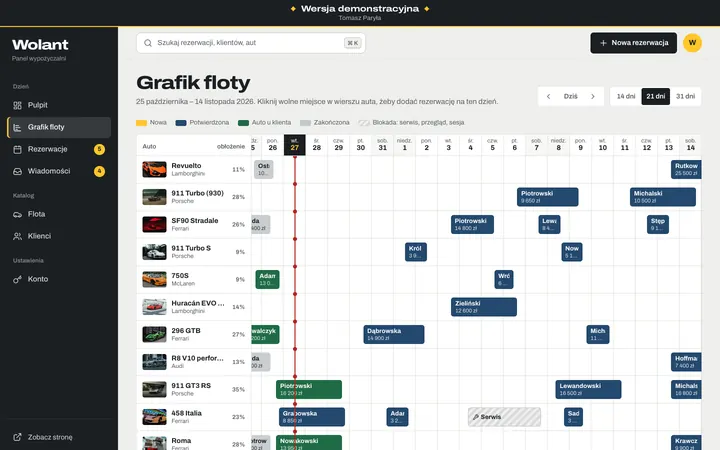Switch to the 31 dni view
This screenshot has width=720, height=450.
pos(685,96)
